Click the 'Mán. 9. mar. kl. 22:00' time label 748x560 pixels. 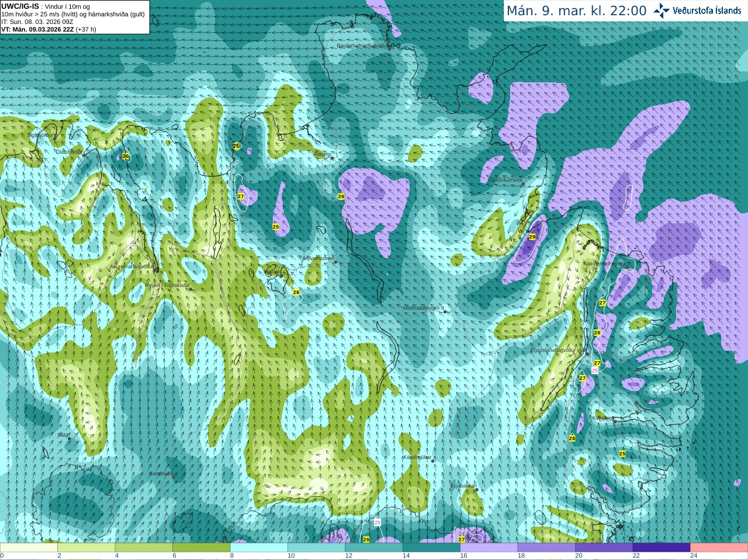(x=576, y=11)
